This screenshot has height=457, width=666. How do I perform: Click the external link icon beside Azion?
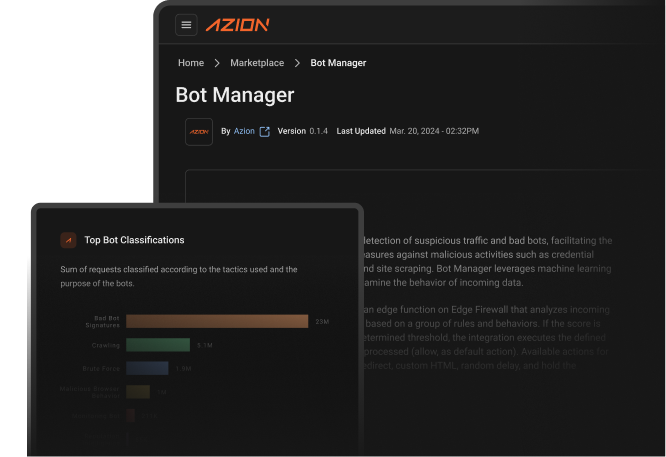click(x=265, y=132)
